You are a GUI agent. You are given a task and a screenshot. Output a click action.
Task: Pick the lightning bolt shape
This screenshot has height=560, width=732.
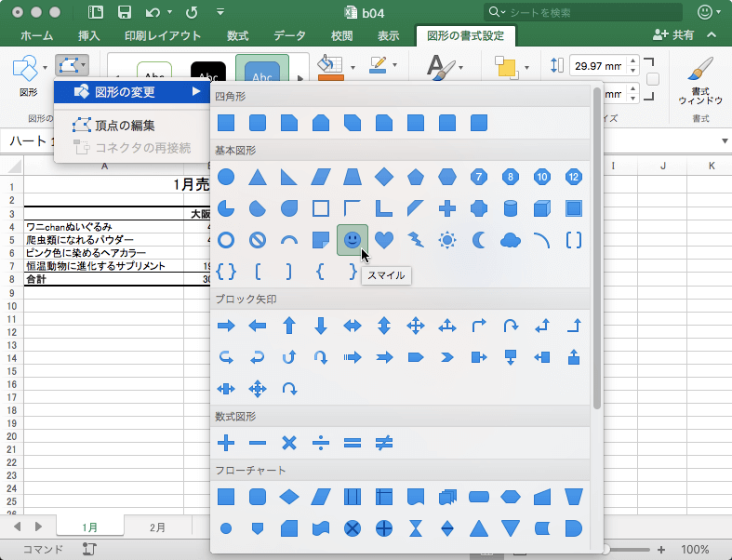(x=416, y=240)
